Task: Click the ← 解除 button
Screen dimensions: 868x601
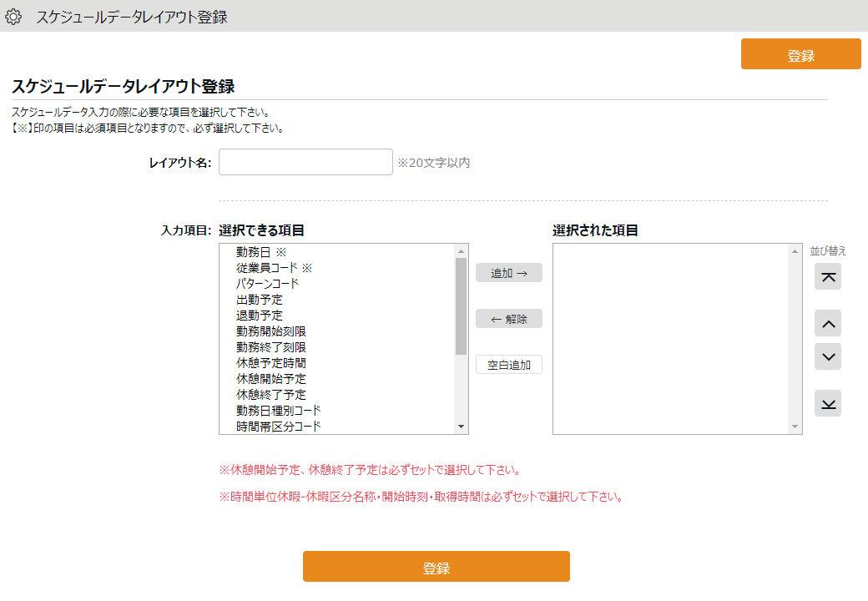Action: point(509,319)
